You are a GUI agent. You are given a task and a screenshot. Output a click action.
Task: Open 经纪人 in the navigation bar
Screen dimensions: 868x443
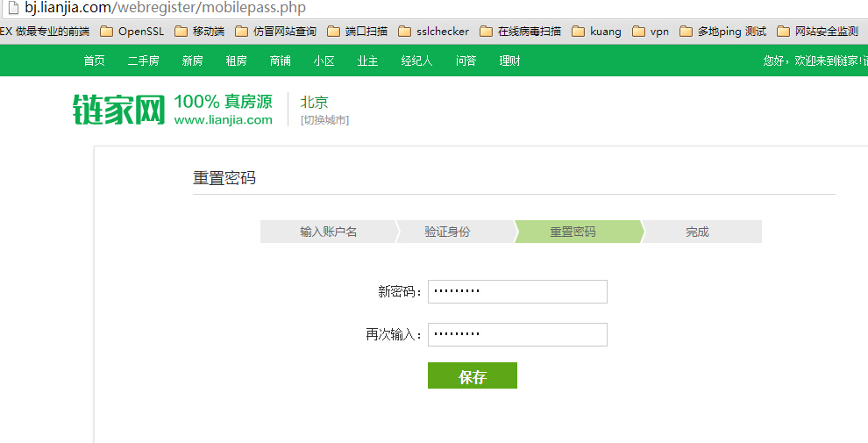[x=416, y=61]
